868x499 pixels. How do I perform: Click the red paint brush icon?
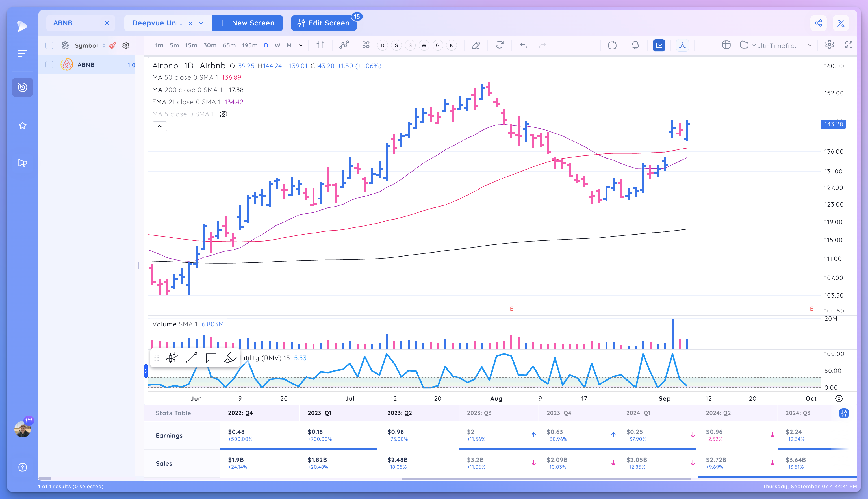(x=113, y=45)
